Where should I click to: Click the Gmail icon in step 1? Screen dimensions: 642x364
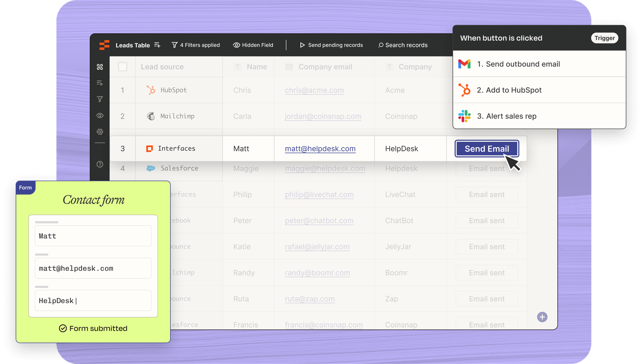pyautogui.click(x=464, y=64)
